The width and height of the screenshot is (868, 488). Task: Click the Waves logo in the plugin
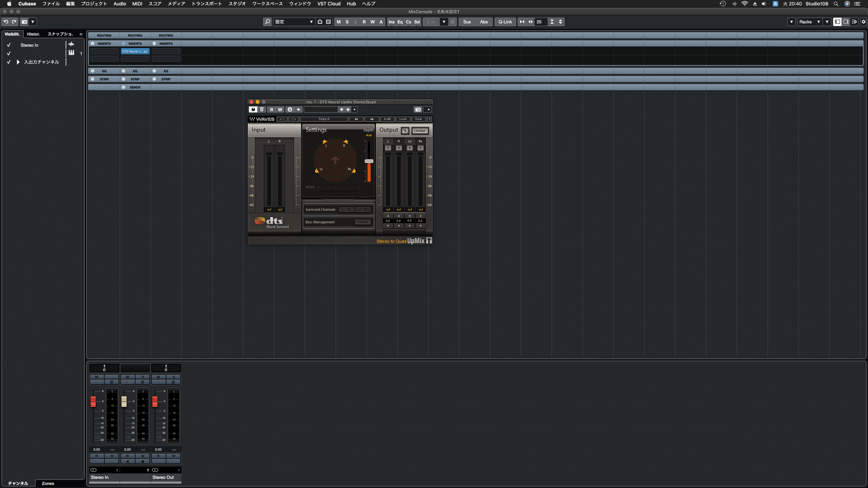click(262, 119)
